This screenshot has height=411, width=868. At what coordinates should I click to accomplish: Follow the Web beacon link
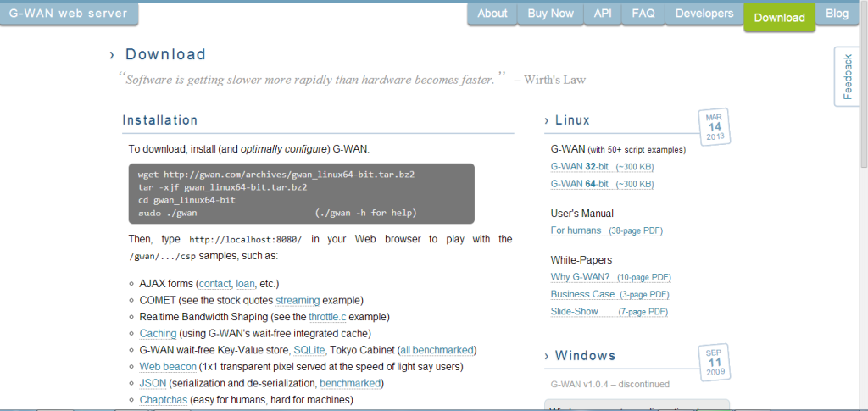168,367
